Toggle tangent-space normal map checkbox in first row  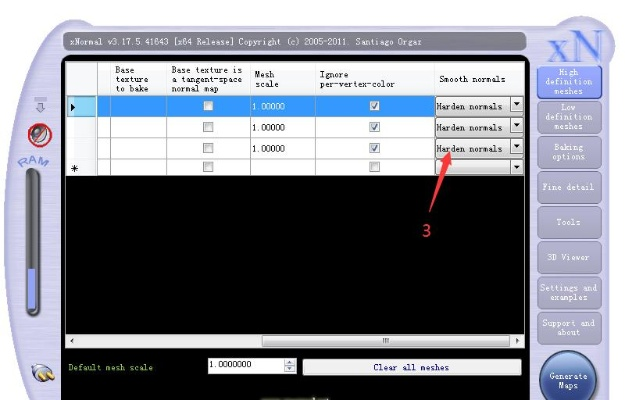pyautogui.click(x=208, y=105)
